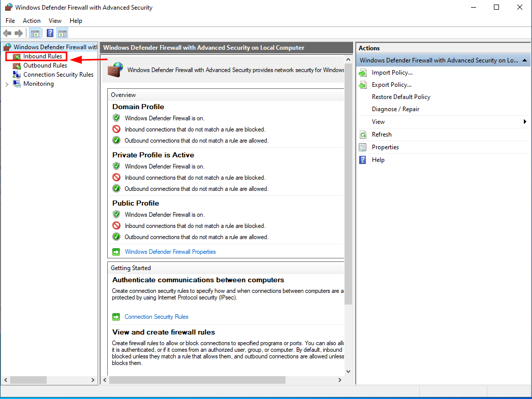Viewport: 532px width, 399px height.
Task: Open Properties from the Actions pane
Action: pos(385,147)
